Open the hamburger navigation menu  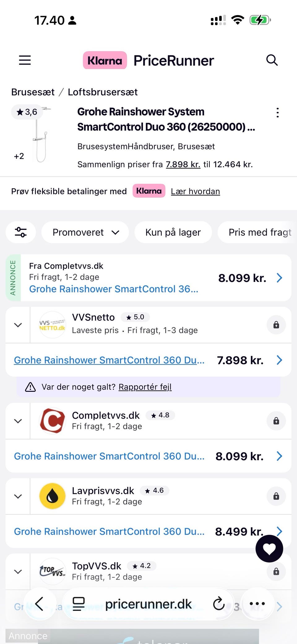(x=25, y=60)
